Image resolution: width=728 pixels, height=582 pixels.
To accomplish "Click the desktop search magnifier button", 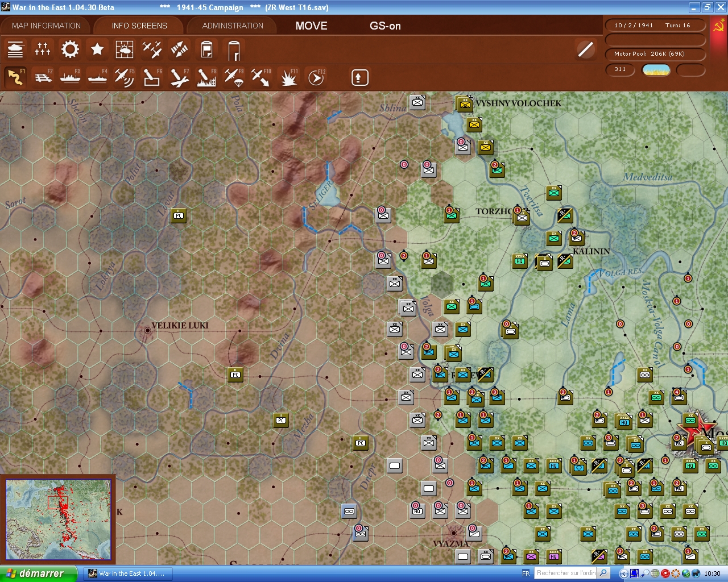I will (604, 573).
